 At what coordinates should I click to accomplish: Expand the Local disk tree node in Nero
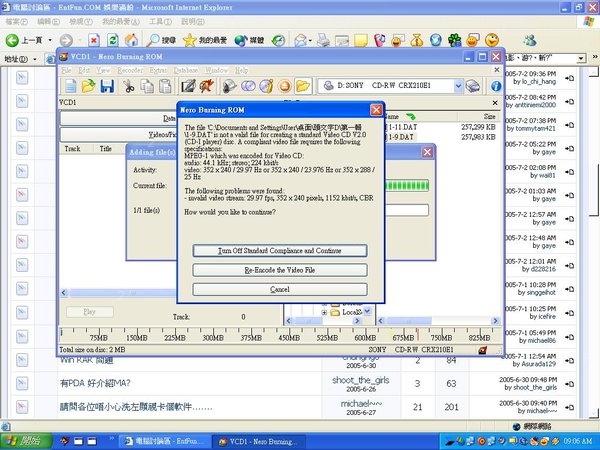point(324,313)
